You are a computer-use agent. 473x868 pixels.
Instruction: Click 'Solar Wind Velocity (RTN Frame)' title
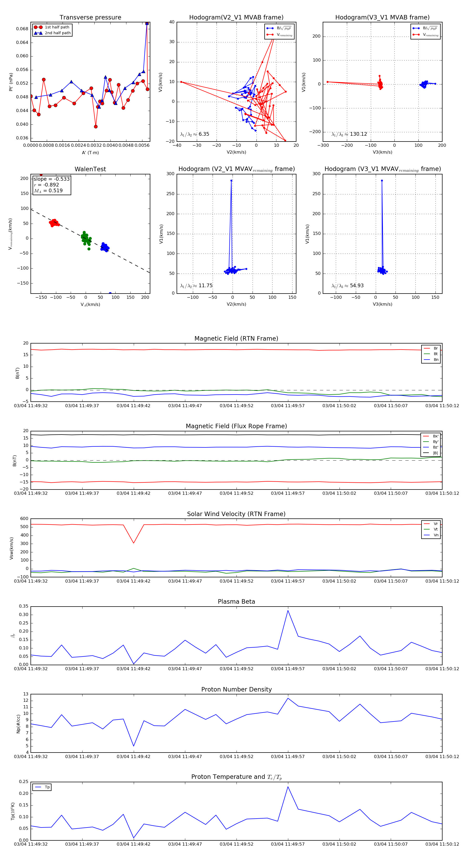coord(236,514)
